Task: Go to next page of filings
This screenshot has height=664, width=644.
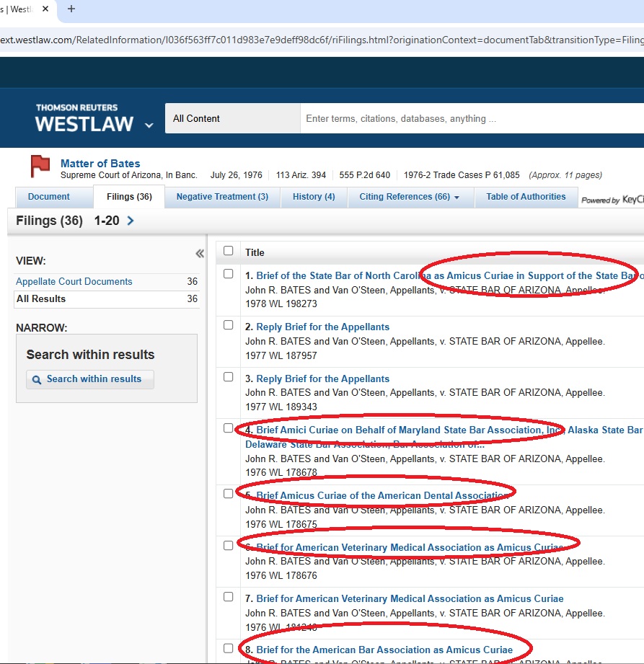Action: [131, 221]
